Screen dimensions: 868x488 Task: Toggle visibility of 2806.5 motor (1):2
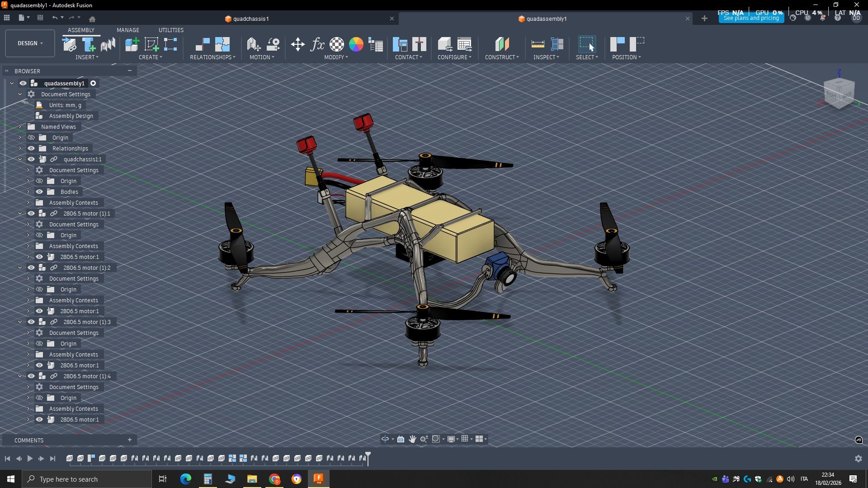click(31, 268)
